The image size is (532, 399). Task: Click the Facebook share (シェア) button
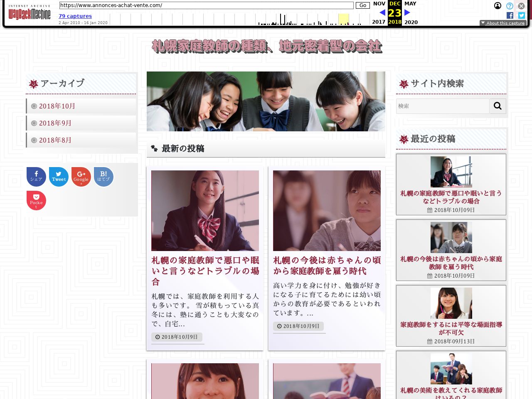[x=36, y=177]
